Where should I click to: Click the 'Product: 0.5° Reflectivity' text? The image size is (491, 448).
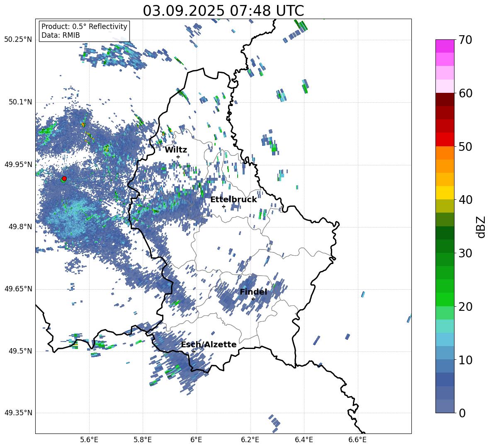coord(84,27)
